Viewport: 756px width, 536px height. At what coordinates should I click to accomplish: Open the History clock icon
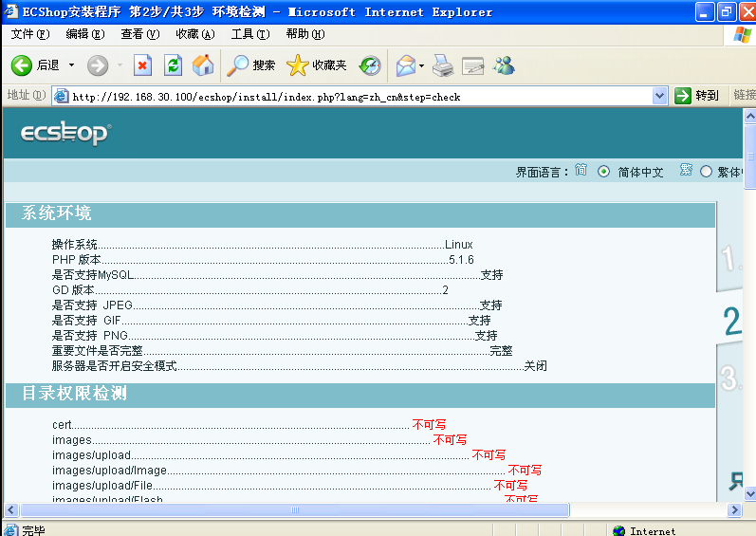tap(370, 65)
